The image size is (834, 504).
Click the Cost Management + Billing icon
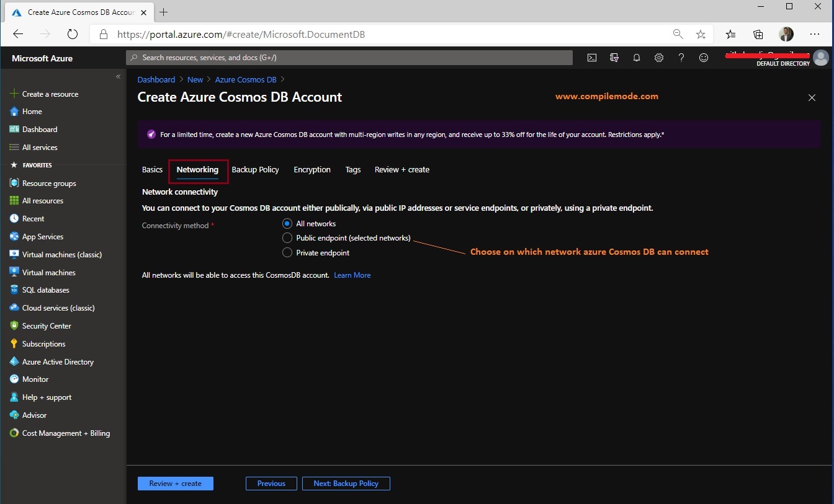tap(14, 433)
